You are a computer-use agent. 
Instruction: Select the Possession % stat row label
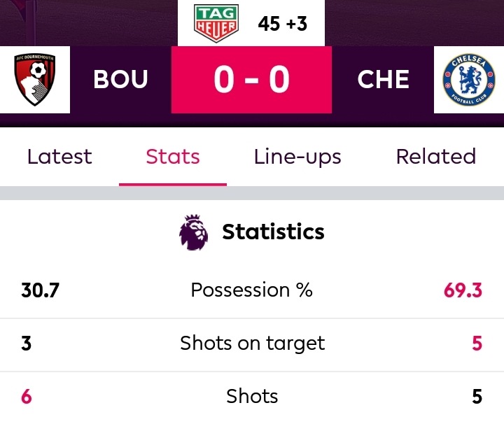point(252,290)
